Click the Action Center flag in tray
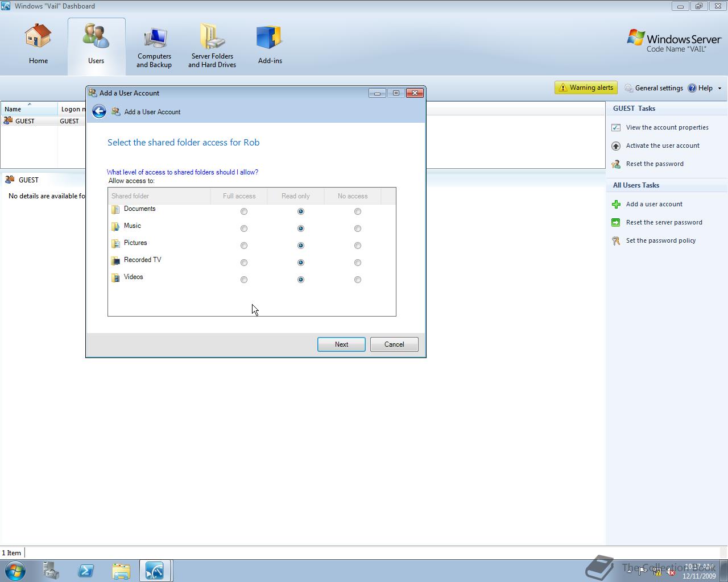728x582 pixels. click(x=642, y=572)
